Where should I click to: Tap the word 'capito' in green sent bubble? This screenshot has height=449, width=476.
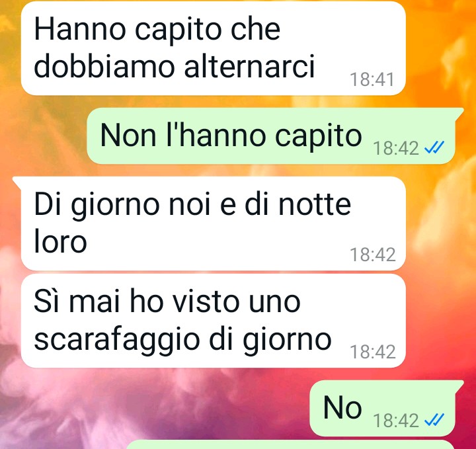[x=318, y=137]
